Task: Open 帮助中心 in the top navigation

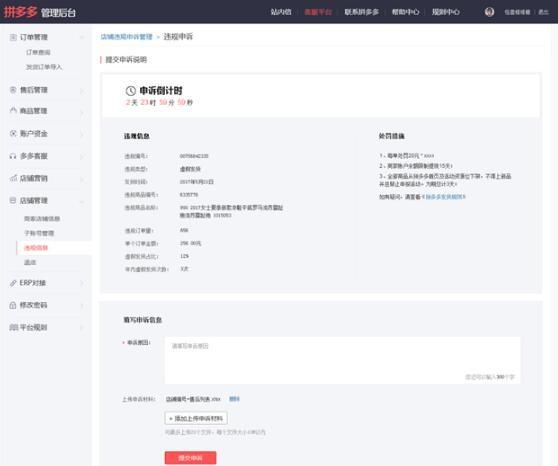Action: (x=405, y=12)
